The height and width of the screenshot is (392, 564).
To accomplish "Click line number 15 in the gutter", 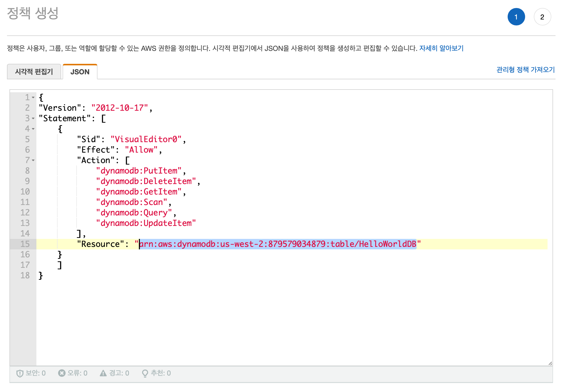I will (x=25, y=244).
